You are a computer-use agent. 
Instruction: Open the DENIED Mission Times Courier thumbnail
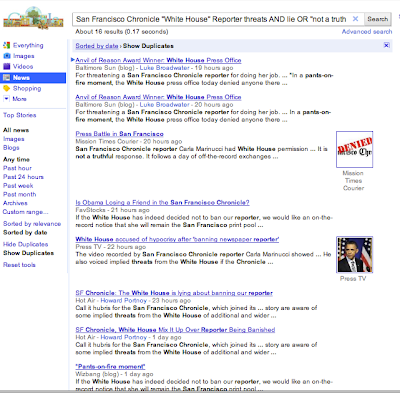click(x=354, y=149)
